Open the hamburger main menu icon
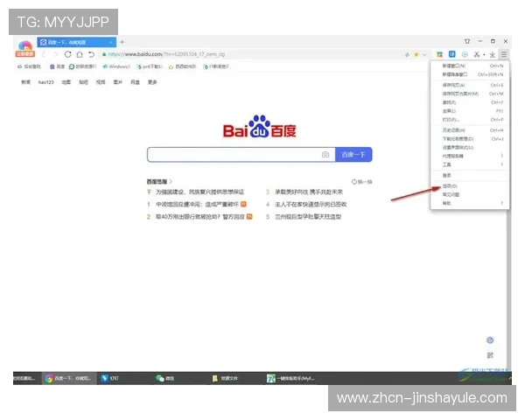Viewport: 525px width, 420px height. [x=506, y=54]
